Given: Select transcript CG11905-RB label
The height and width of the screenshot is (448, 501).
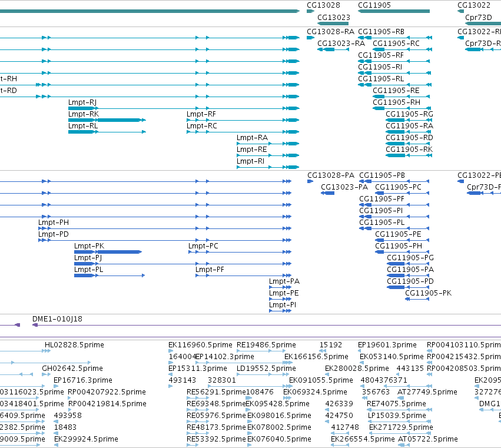Looking at the screenshot, I should click(x=381, y=32).
